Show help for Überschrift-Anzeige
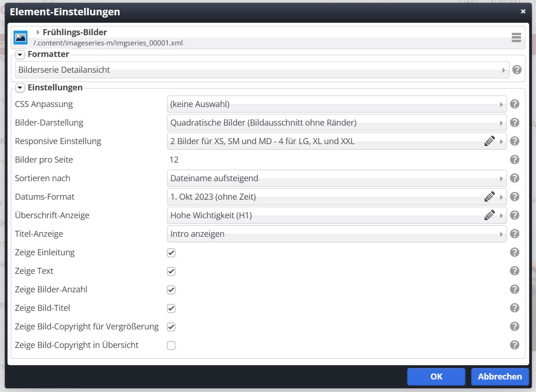 pos(515,215)
